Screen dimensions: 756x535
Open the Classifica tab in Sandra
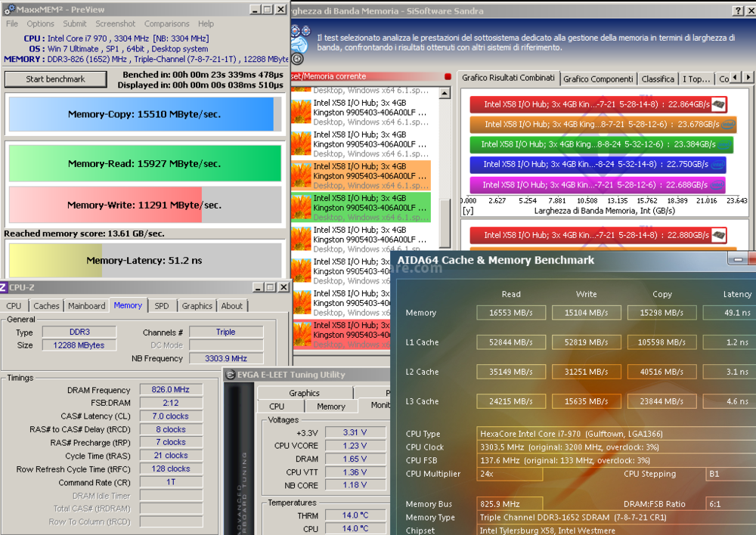658,79
